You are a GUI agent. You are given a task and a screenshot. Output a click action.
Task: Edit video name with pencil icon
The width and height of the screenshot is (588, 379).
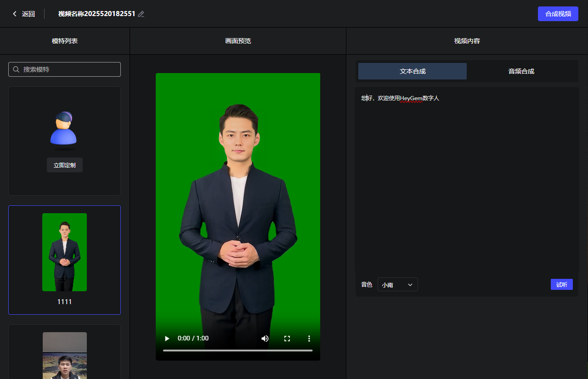coord(141,14)
